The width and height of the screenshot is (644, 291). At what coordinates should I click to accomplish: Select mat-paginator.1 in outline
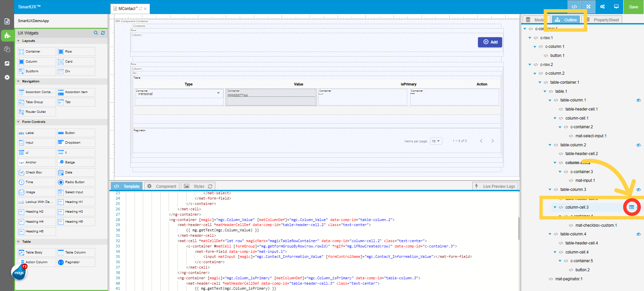(569, 279)
